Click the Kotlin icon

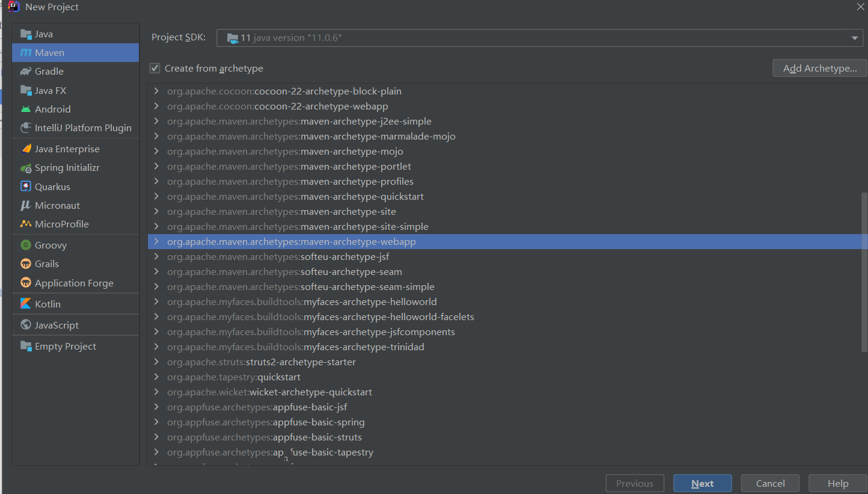26,304
